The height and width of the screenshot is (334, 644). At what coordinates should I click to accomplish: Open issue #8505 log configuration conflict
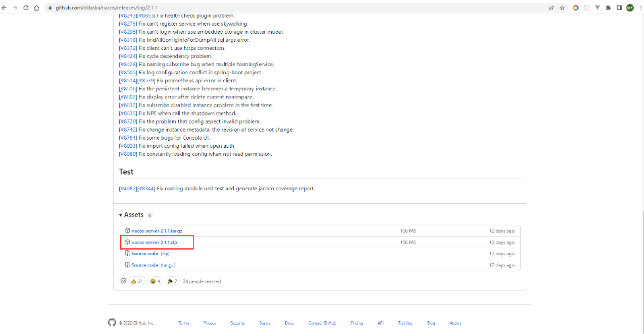(128, 73)
